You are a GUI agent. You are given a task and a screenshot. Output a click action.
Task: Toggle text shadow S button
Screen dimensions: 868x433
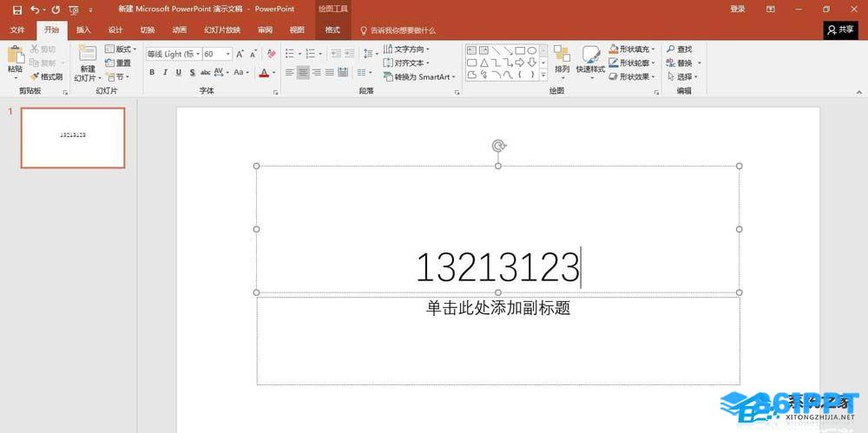click(192, 72)
